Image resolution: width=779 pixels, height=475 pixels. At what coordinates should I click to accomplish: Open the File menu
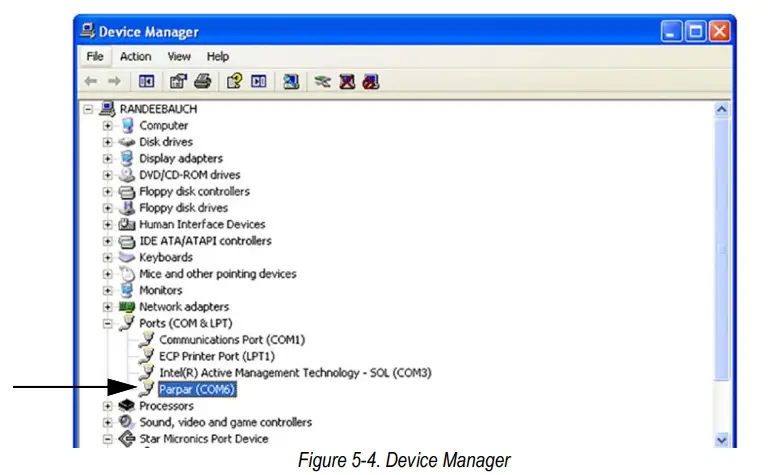tap(95, 57)
